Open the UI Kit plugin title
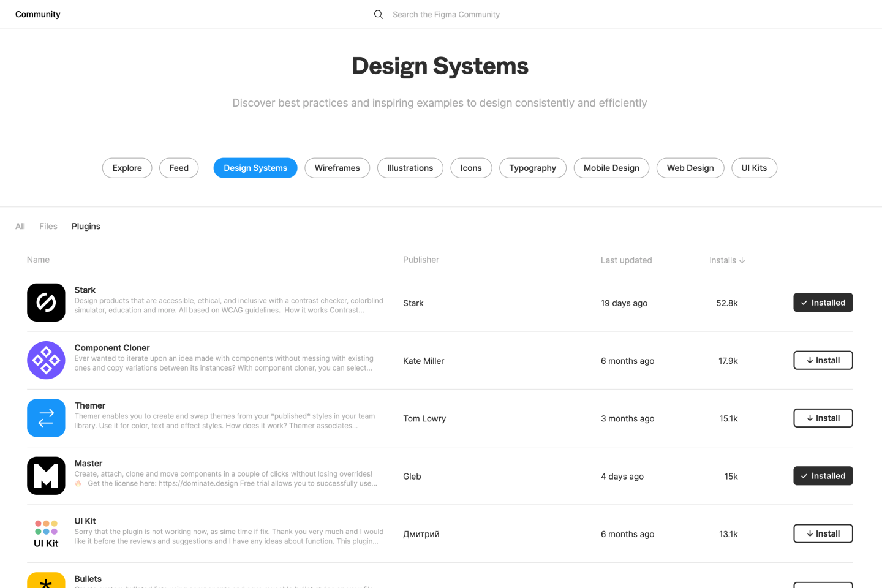 [x=85, y=521]
